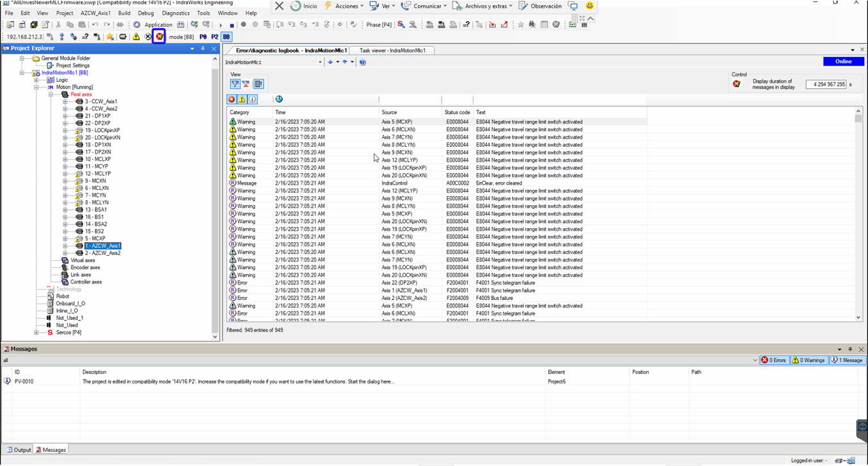The image size is (868, 466).
Task: Open the Diagnostics menu
Action: coord(176,13)
